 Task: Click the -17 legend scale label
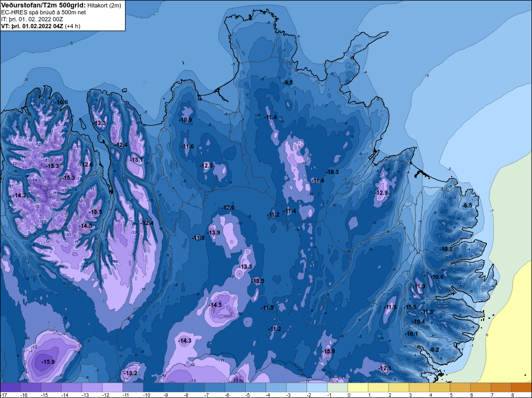(3, 395)
